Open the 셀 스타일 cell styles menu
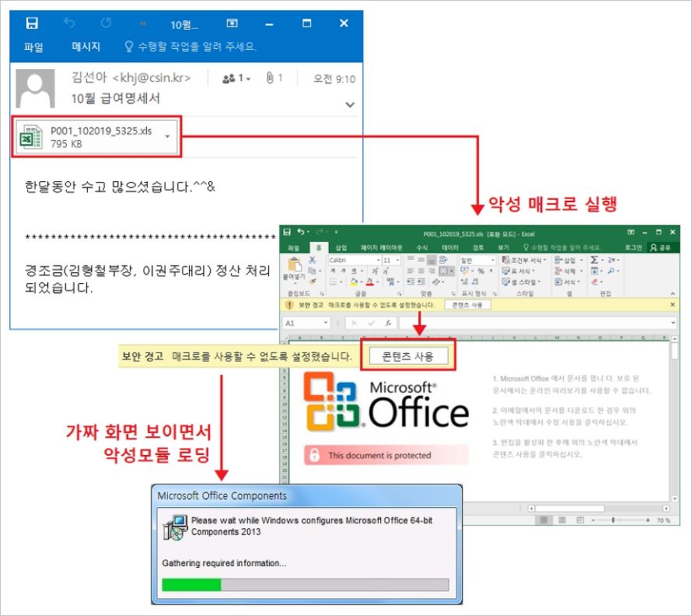 [521, 282]
